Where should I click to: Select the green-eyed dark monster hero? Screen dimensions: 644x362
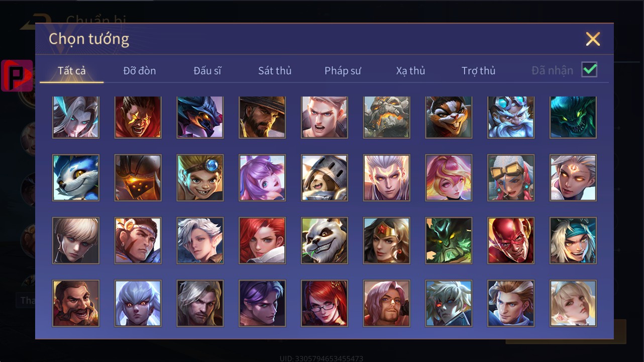(x=573, y=117)
